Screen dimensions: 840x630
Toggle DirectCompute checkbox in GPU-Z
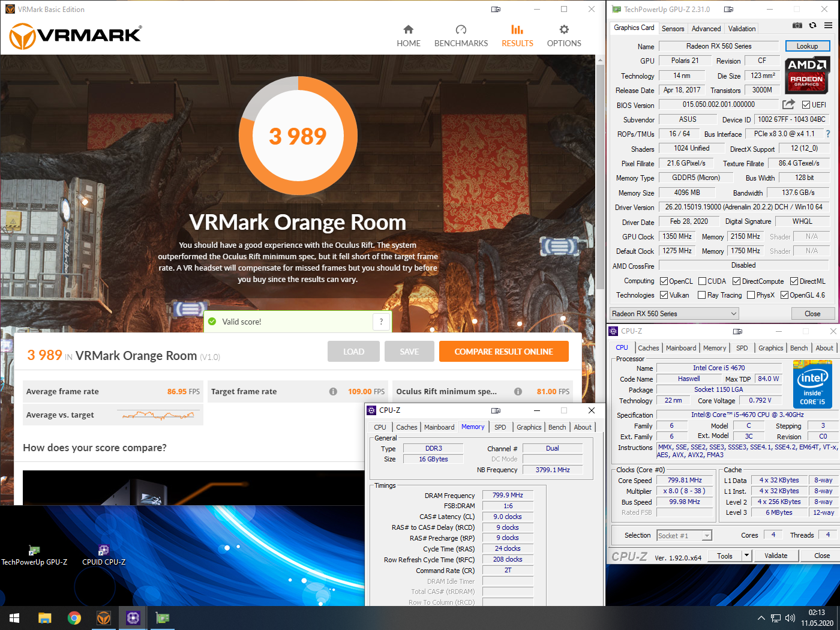[736, 281]
